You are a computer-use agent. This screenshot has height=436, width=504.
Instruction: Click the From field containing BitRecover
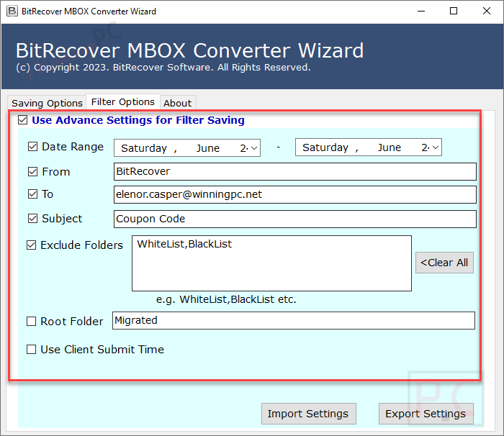coord(294,171)
